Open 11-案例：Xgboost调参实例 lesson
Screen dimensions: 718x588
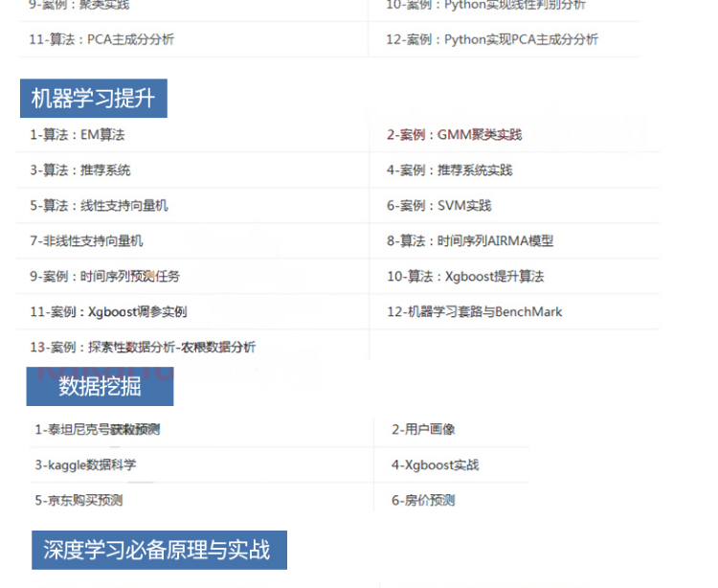[x=108, y=312]
